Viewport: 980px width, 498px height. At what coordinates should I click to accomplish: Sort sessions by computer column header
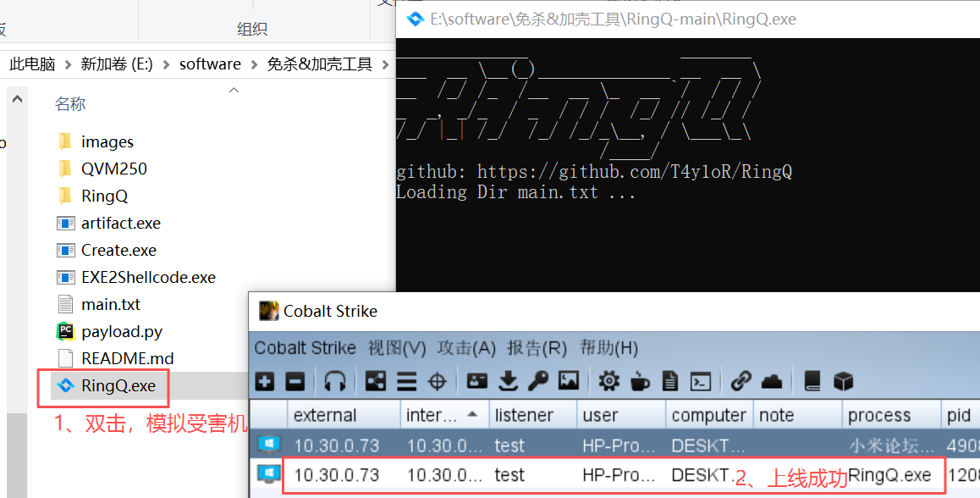[x=709, y=415]
